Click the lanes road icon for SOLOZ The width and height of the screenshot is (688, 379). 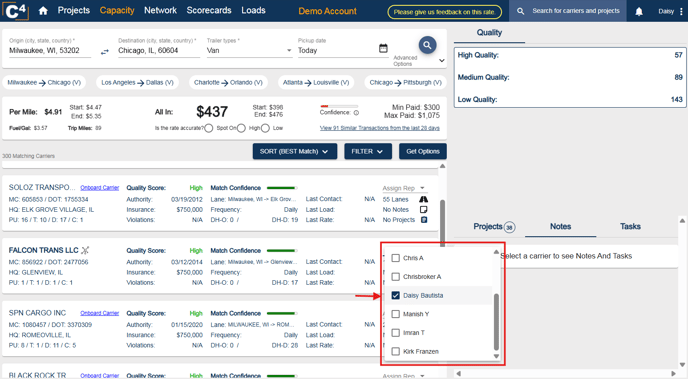[423, 199]
